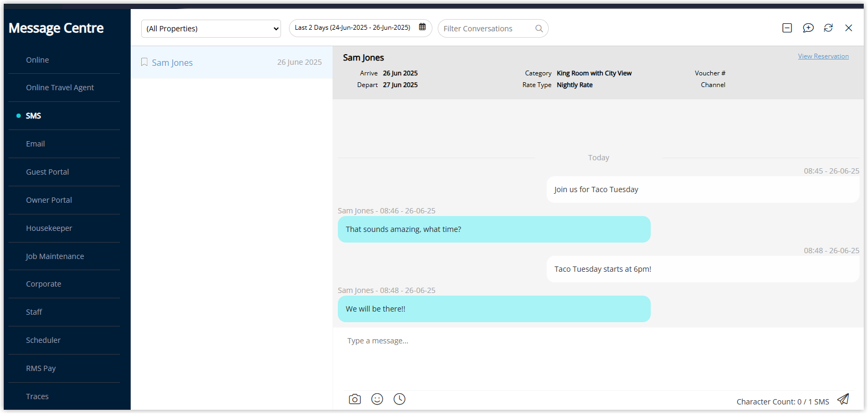The height and width of the screenshot is (414, 868).
Task: Click Taco Tuesday starts at 6pm message
Action: (x=702, y=269)
